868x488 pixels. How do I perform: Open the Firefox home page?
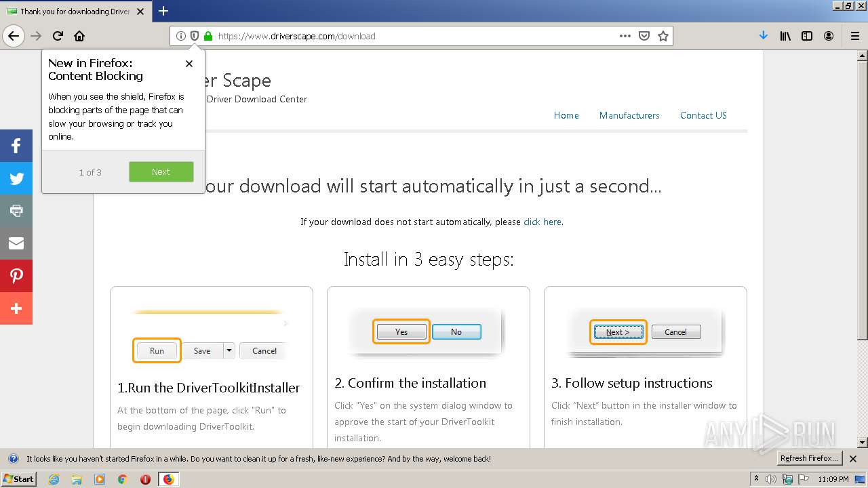pos(79,36)
